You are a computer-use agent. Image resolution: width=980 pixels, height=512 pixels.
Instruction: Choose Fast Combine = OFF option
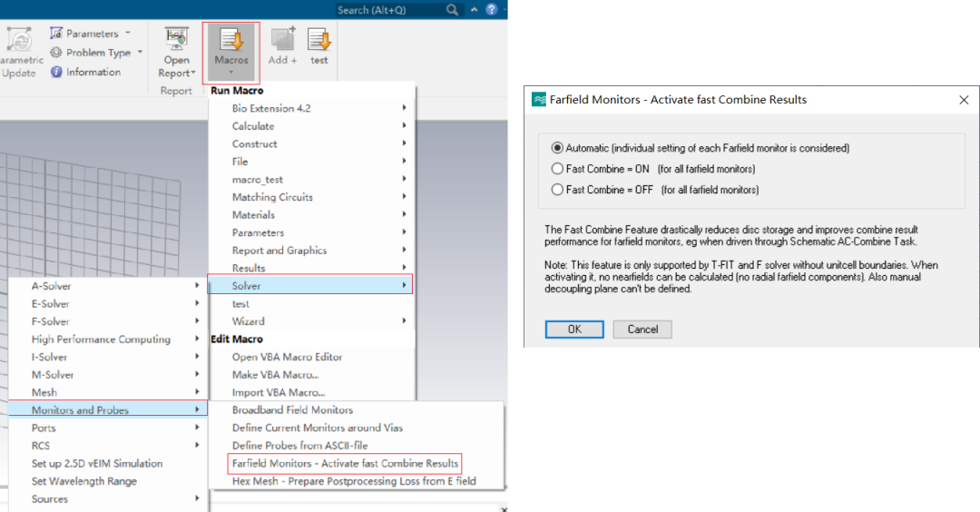(x=557, y=190)
